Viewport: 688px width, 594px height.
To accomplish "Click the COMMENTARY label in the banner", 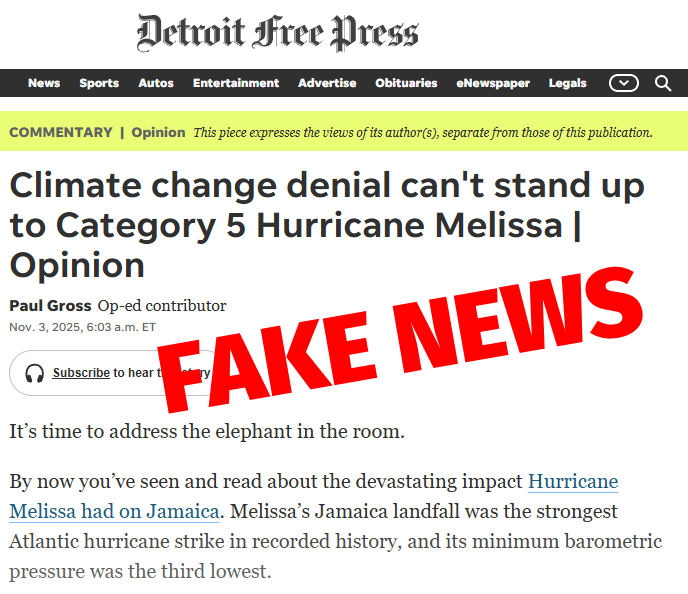I will click(60, 132).
